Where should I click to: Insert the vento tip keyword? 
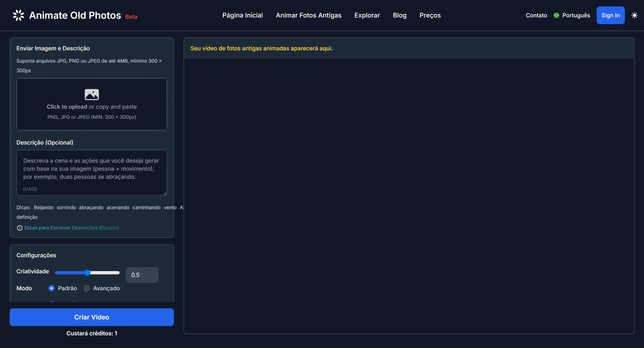coord(170,208)
